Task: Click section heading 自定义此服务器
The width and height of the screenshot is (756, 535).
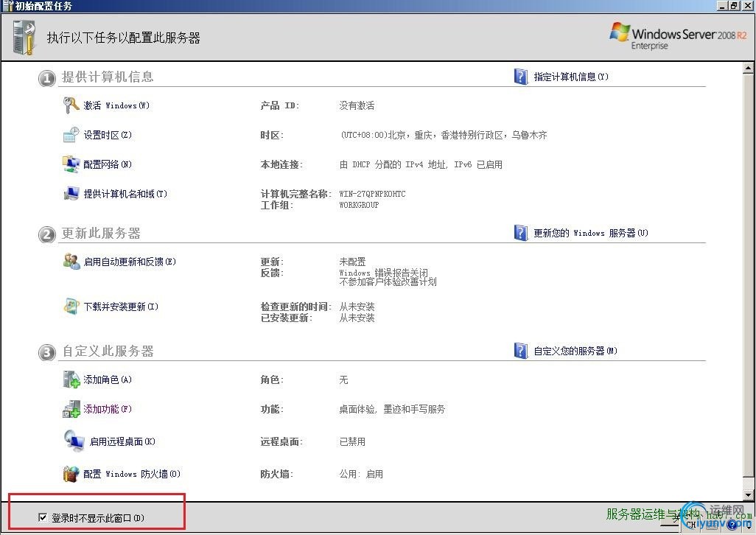Action: [108, 351]
